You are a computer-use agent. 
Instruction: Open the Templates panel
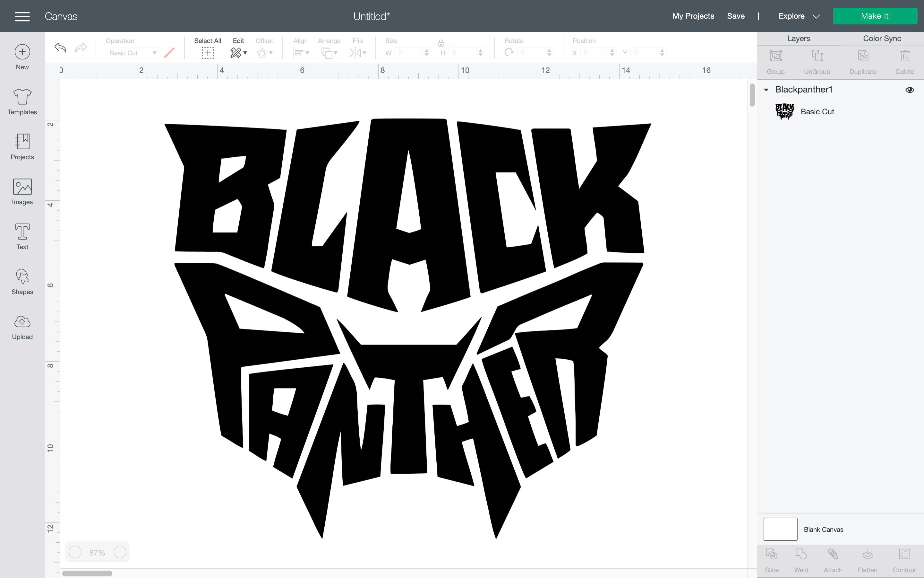(x=22, y=102)
